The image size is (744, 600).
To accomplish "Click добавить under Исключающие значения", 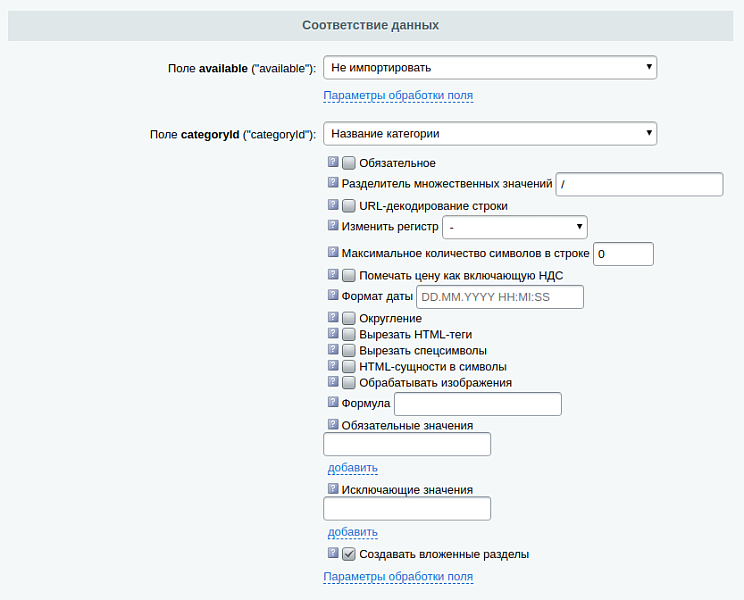I will point(353,532).
